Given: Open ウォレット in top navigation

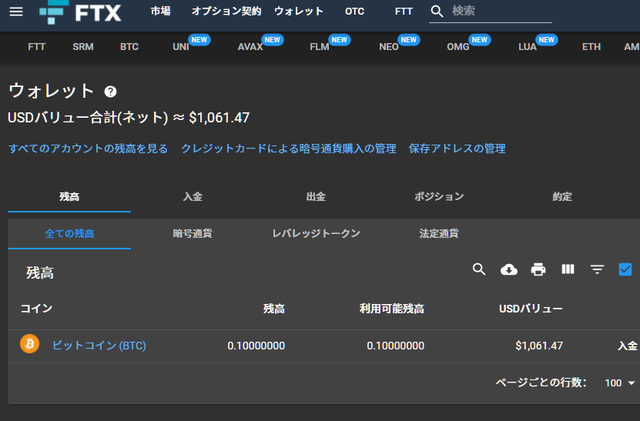Looking at the screenshot, I should [298, 11].
